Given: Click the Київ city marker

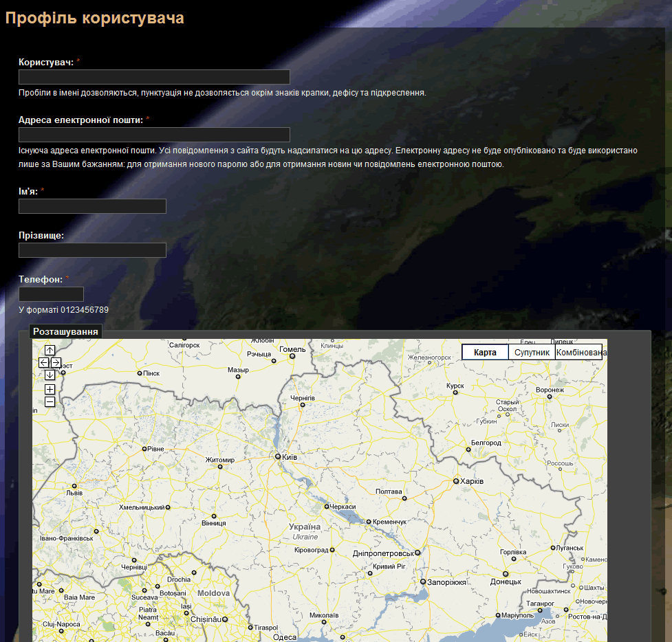Looking at the screenshot, I should pyautogui.click(x=278, y=457).
